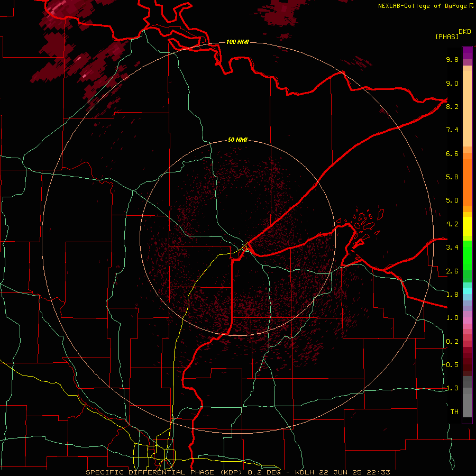Click the 6.6 value on the KDP scale
The width and height of the screenshot is (476, 476).
pos(452,153)
